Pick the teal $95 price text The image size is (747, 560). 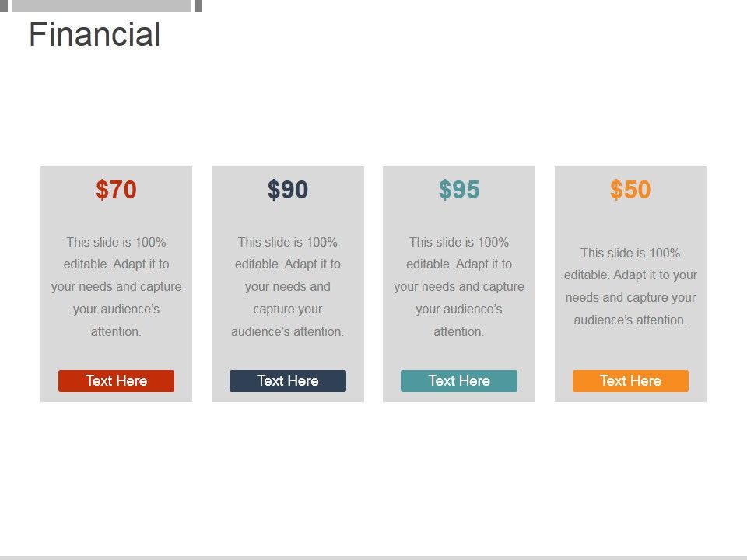point(459,190)
